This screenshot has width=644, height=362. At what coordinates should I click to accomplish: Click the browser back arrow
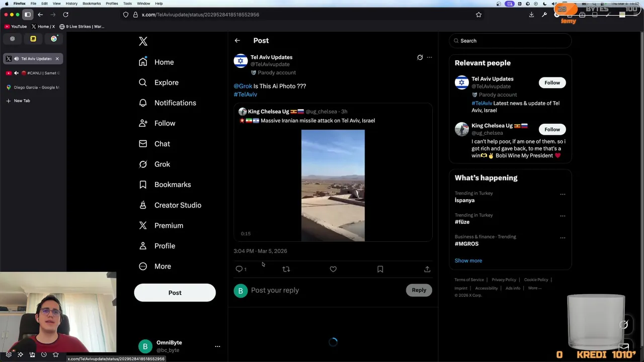click(x=40, y=15)
